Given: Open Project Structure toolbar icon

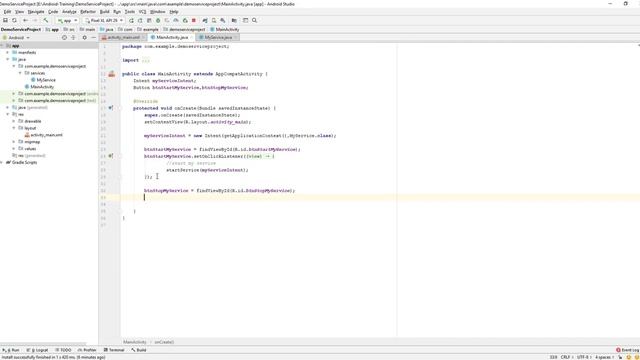Looking at the screenshot, I should click(x=234, y=20).
